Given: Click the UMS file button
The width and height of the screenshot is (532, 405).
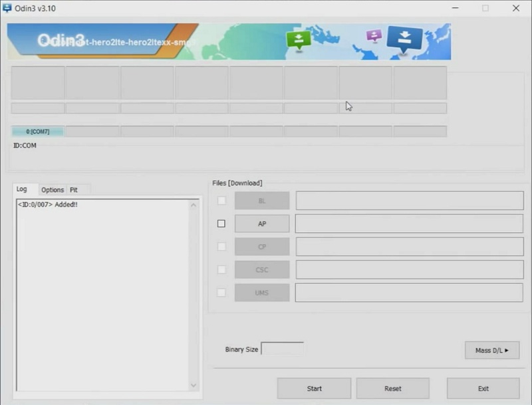Looking at the screenshot, I should pos(262,293).
